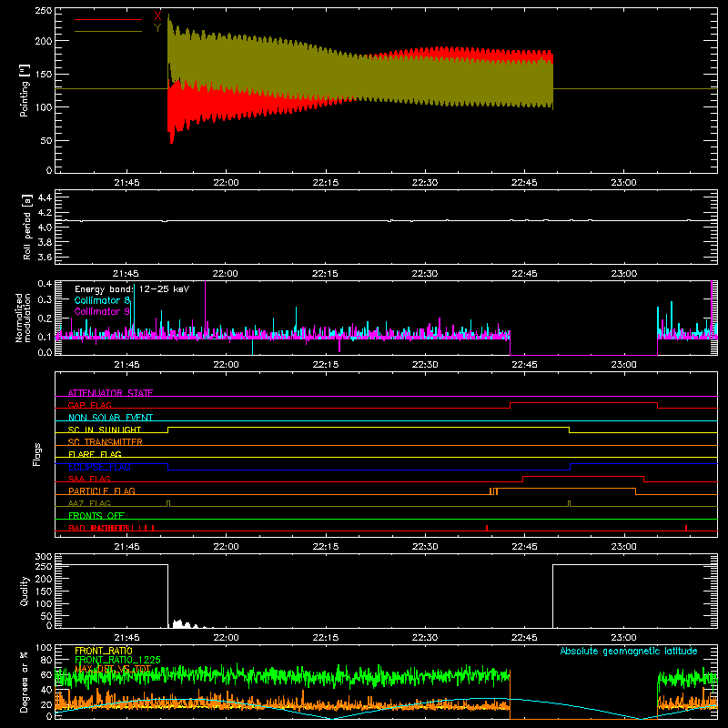728x728 pixels.
Task: Select the FRONT_RATIO legend entry
Action: 104,651
